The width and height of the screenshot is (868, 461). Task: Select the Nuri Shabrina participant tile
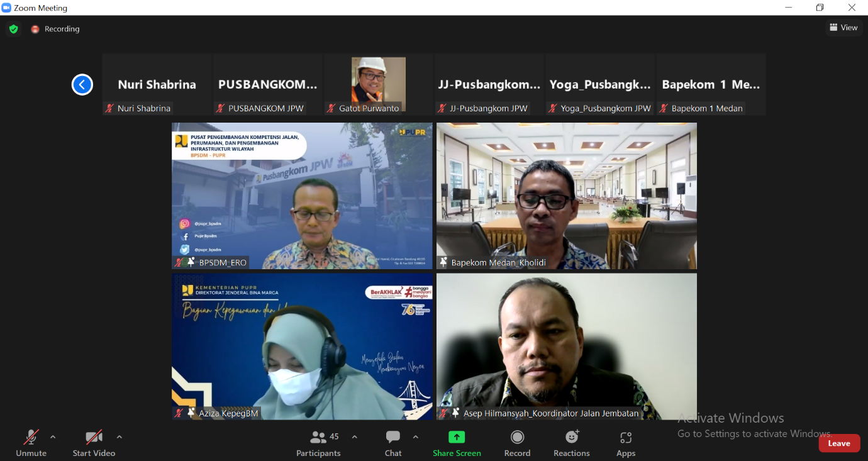pyautogui.click(x=157, y=84)
